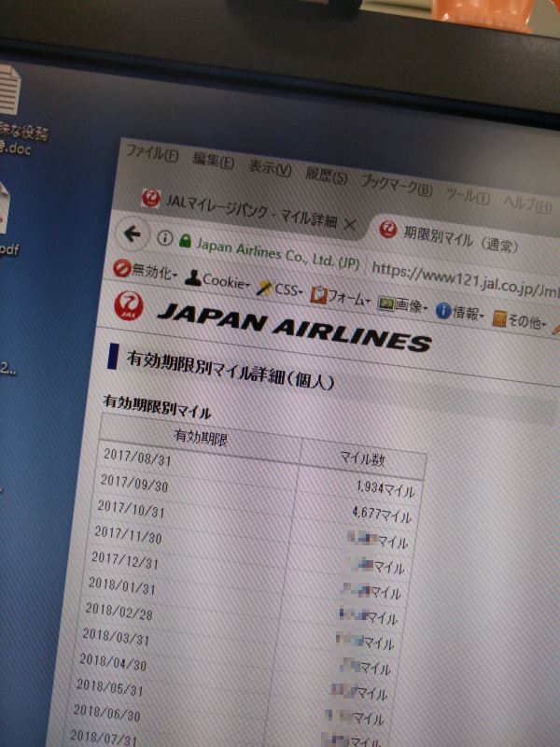Click the 1,934マイル value
Viewport: 560px width, 747px height.
(x=385, y=488)
